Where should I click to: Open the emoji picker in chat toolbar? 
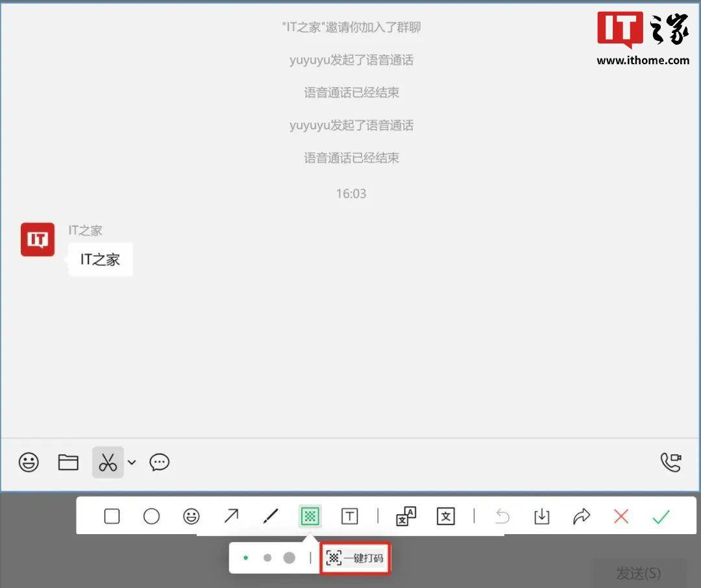pyautogui.click(x=29, y=462)
